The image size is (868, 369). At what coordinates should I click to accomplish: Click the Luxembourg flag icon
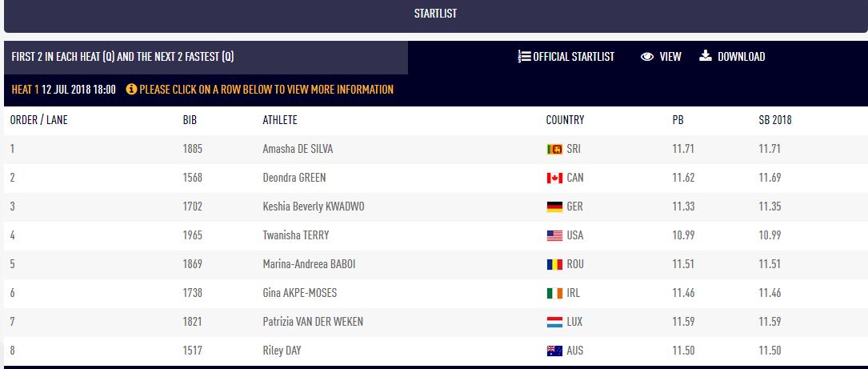[x=554, y=322]
